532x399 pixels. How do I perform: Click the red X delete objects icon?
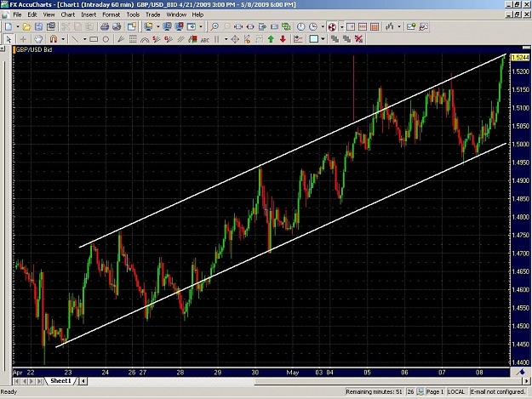pos(358,39)
